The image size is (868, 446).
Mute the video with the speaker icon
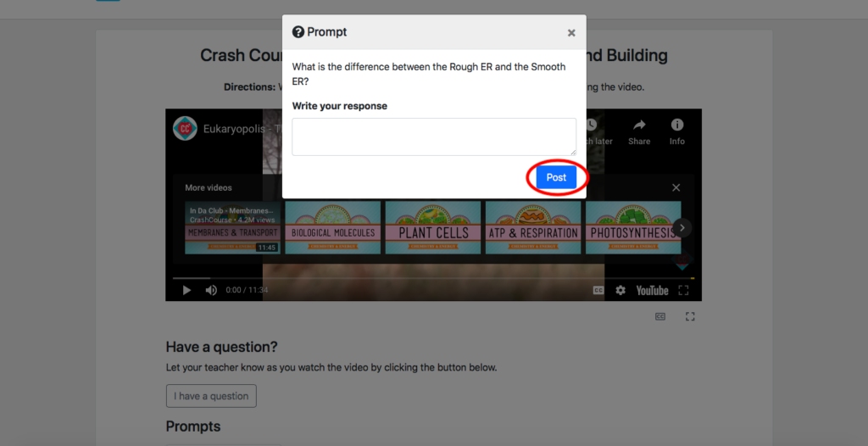click(211, 290)
